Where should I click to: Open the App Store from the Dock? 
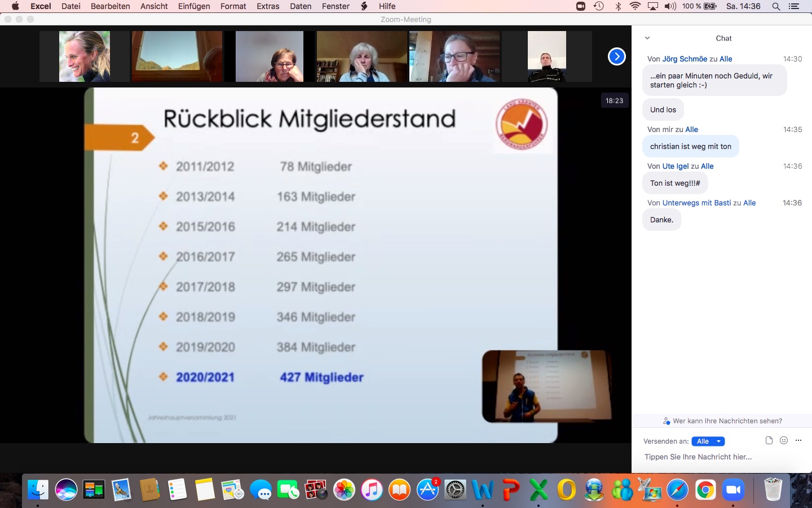[x=427, y=490]
